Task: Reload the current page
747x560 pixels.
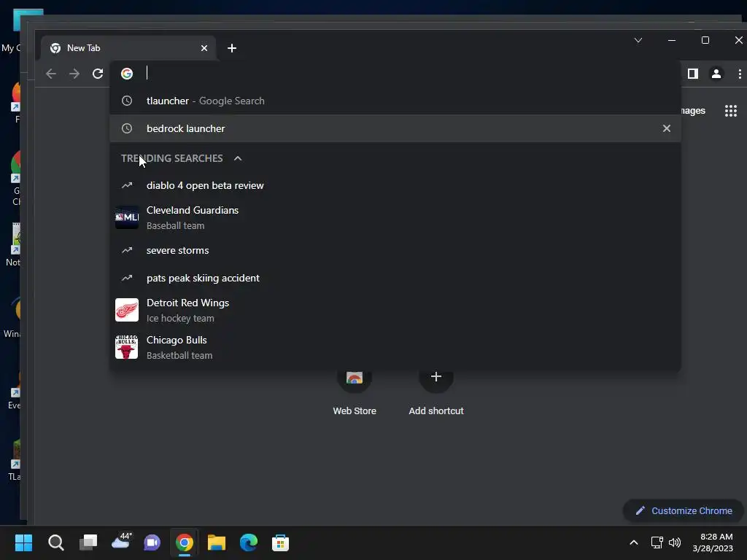Action: 98,74
